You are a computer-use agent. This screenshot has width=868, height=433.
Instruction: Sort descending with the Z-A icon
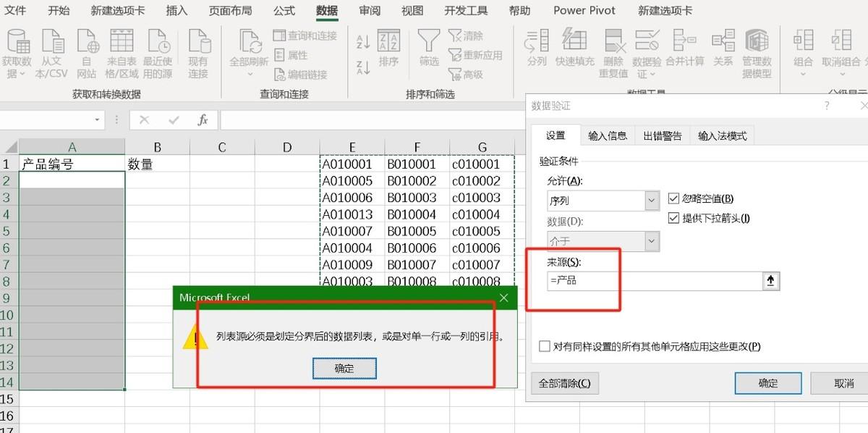(x=363, y=68)
